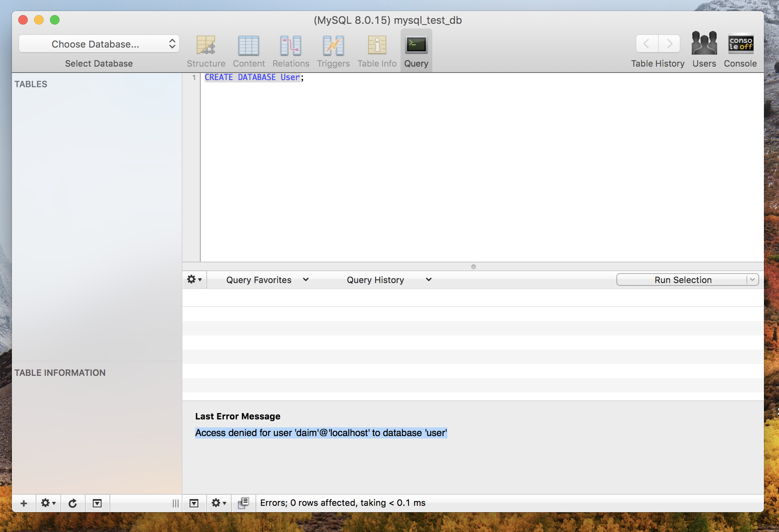This screenshot has width=779, height=532.
Task: Click the editor pane divider handle
Action: [x=473, y=267]
